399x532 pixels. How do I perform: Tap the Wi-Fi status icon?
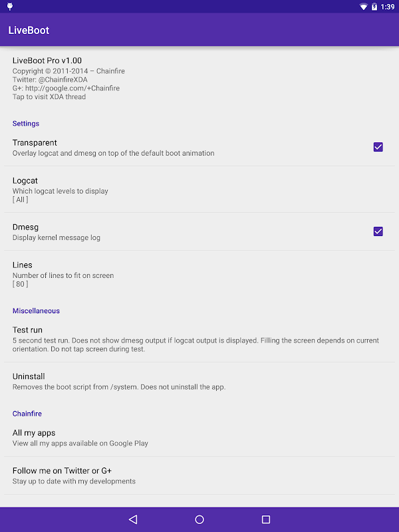tap(363, 7)
